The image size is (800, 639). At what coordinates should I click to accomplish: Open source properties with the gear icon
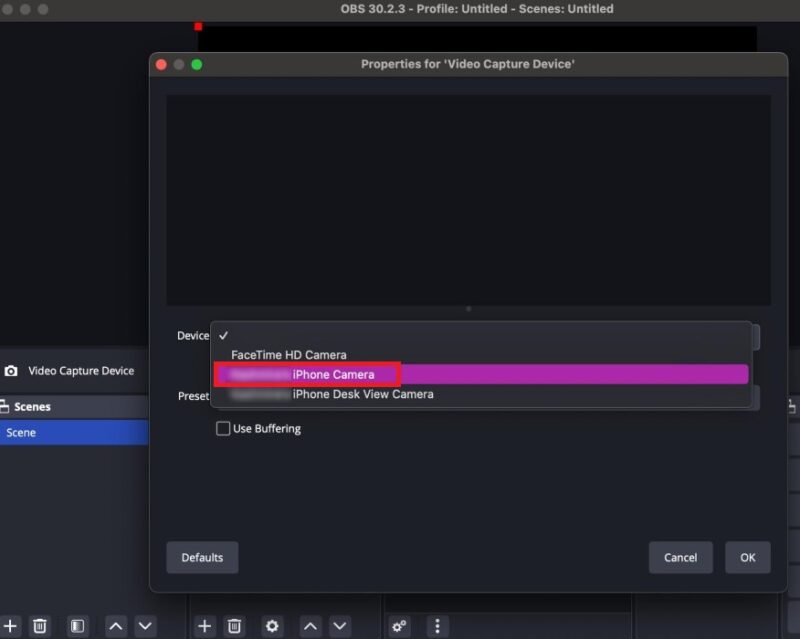[x=272, y=625]
